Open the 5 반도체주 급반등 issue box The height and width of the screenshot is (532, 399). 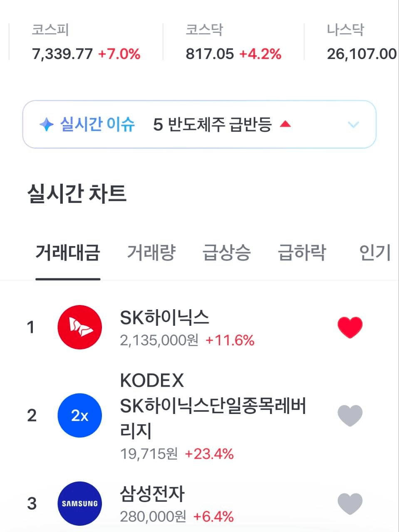(199, 124)
